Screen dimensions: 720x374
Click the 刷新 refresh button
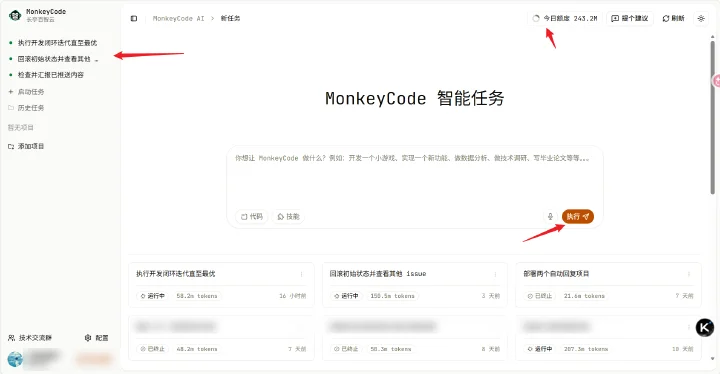point(674,18)
